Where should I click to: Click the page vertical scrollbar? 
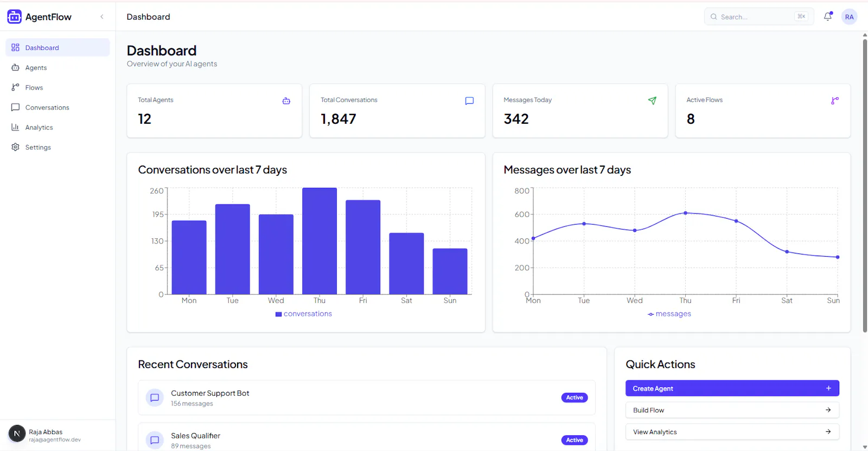pyautogui.click(x=865, y=186)
